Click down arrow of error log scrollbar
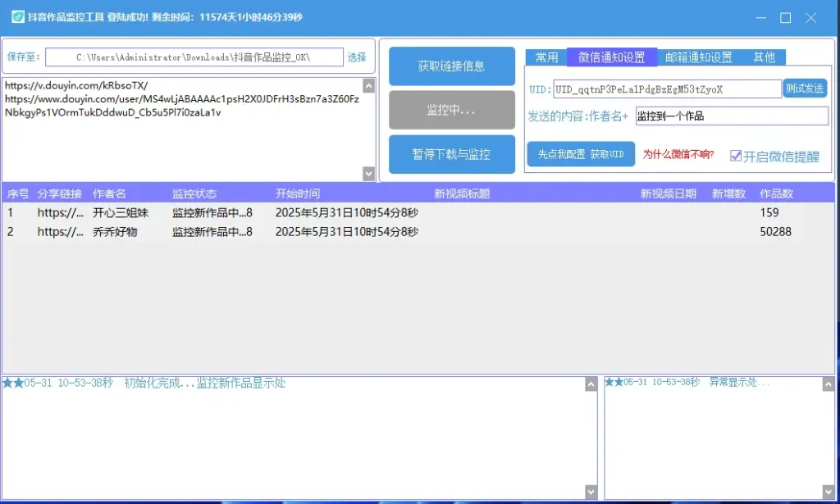This screenshot has height=504, width=840. point(829,491)
